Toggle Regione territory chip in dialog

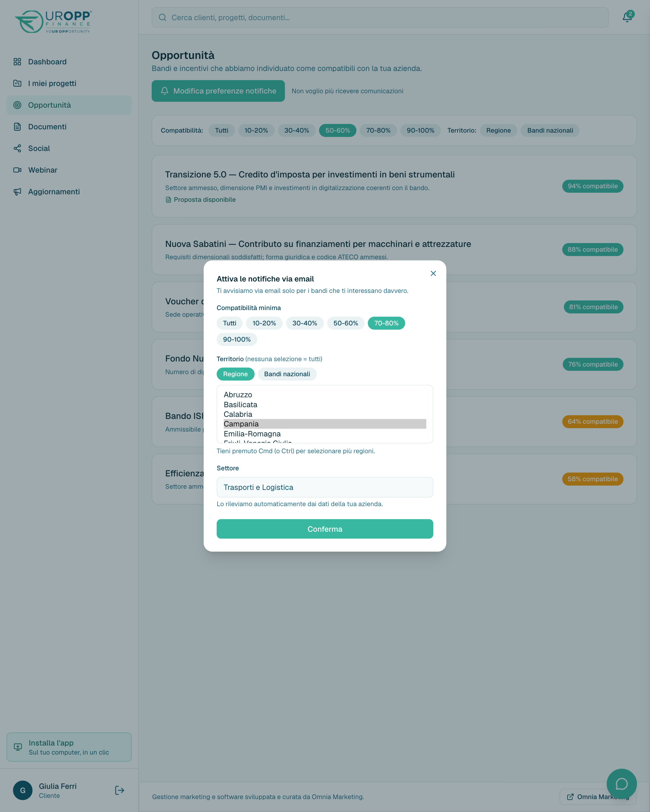pos(236,374)
